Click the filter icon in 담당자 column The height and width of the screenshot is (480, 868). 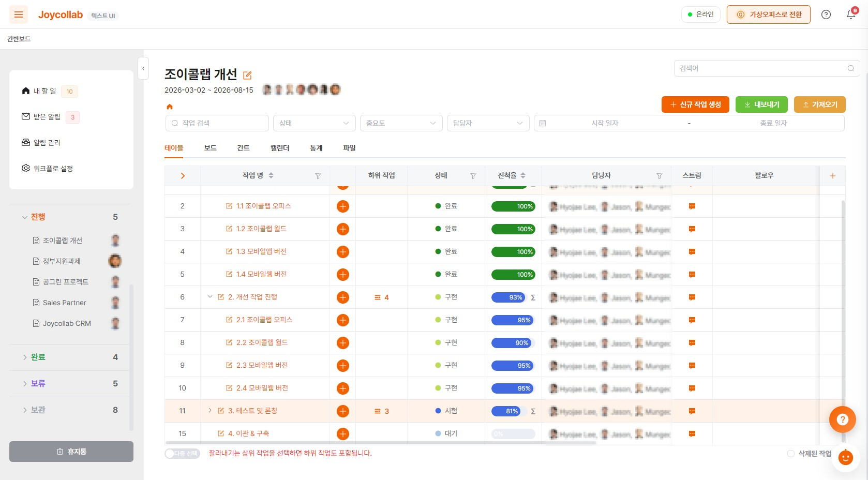[659, 176]
